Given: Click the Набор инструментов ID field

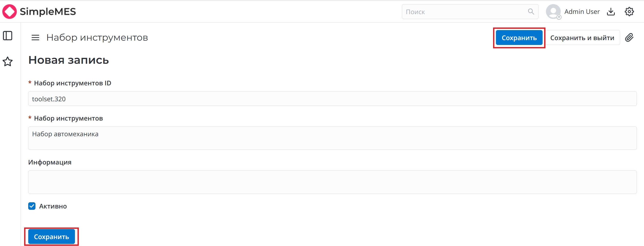Looking at the screenshot, I should point(332,99).
